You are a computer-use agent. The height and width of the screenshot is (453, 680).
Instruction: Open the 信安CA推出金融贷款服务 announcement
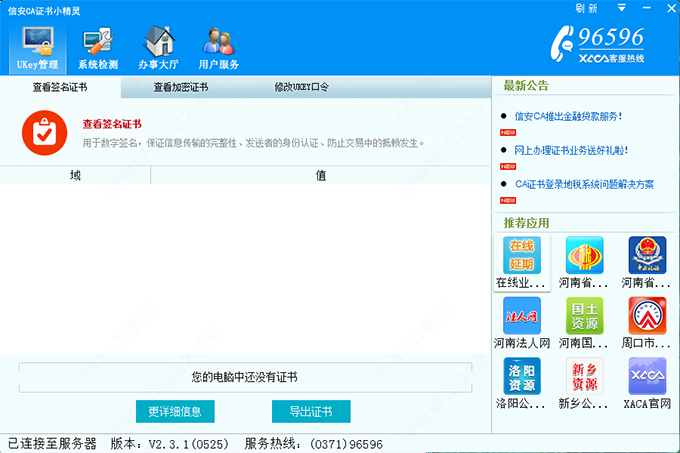[569, 116]
